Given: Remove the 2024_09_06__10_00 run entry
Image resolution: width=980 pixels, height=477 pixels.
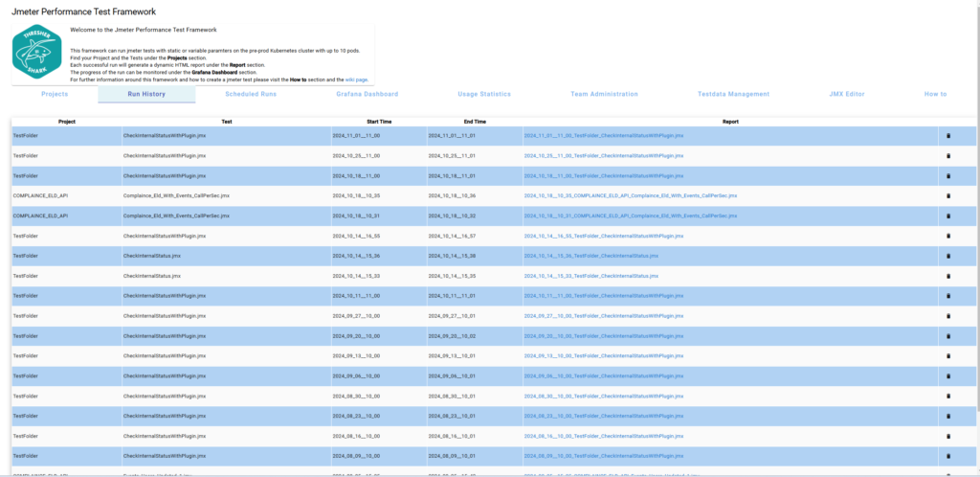Looking at the screenshot, I should click(x=948, y=375).
